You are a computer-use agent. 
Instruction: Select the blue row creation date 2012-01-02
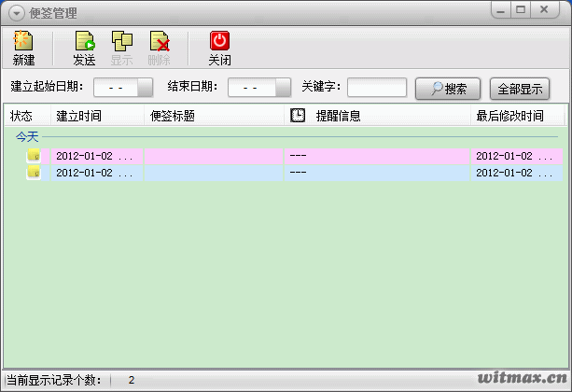click(96, 173)
